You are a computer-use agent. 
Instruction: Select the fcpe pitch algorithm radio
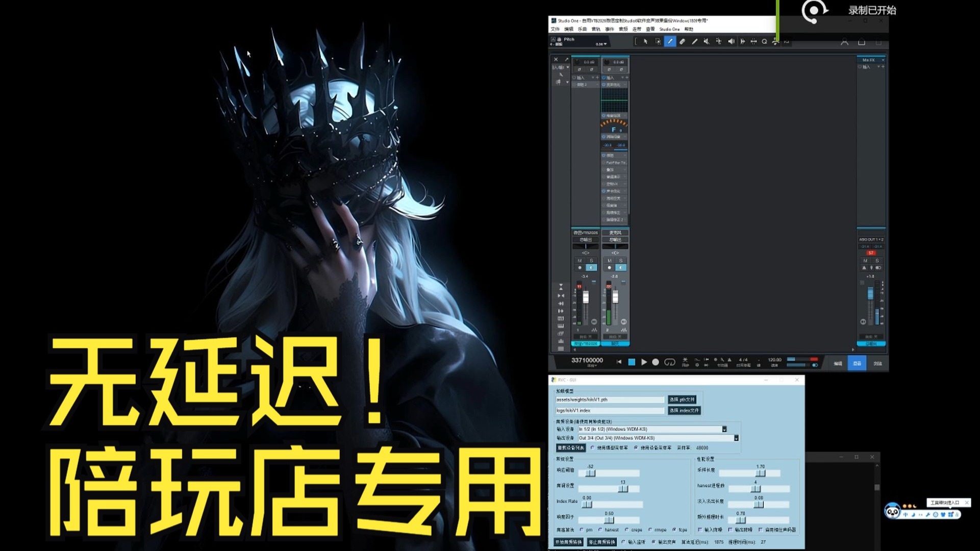tap(674, 530)
